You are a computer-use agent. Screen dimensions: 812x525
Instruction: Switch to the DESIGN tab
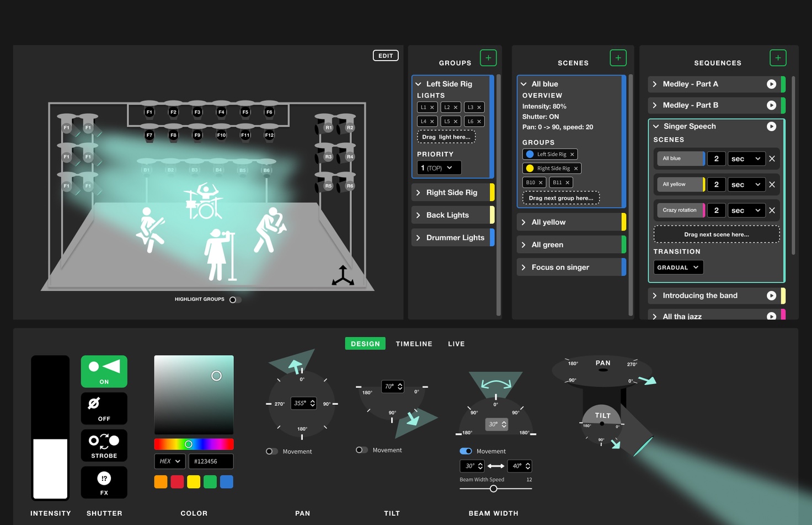click(365, 344)
